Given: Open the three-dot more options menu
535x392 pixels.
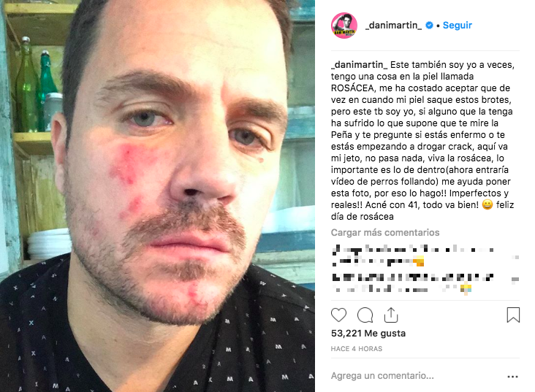Looking at the screenshot, I should click(x=513, y=377).
